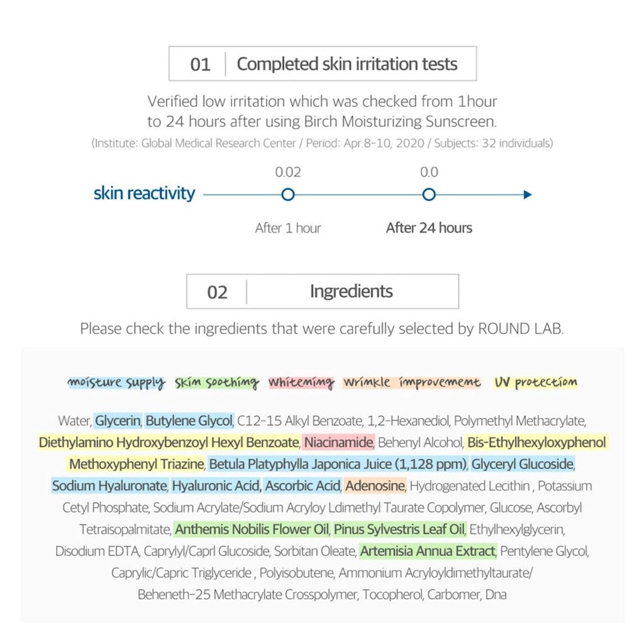Click the highlighted Niacinamide ingredient
Image resolution: width=644 pixels, height=644 pixels.
(x=338, y=442)
